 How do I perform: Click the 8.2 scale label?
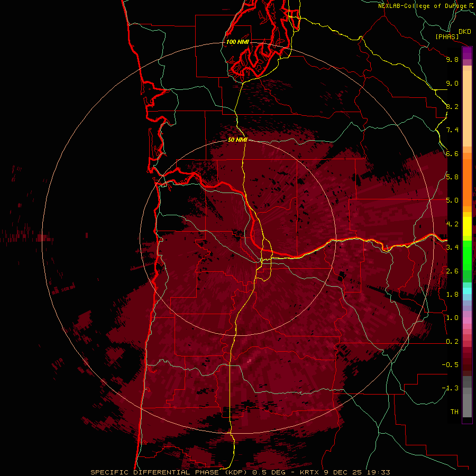pos(452,106)
